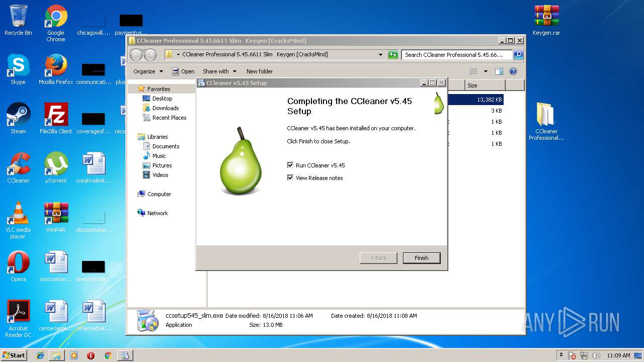Launch µTorrent desktop shortcut

click(x=56, y=168)
